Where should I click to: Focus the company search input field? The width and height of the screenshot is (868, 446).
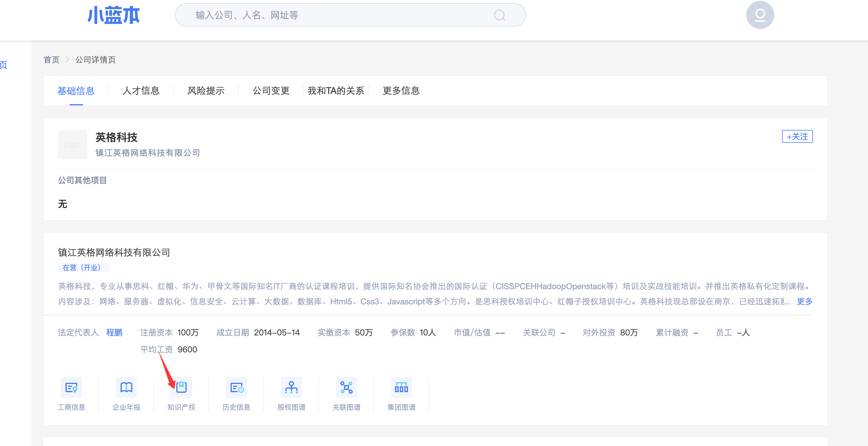tap(337, 15)
